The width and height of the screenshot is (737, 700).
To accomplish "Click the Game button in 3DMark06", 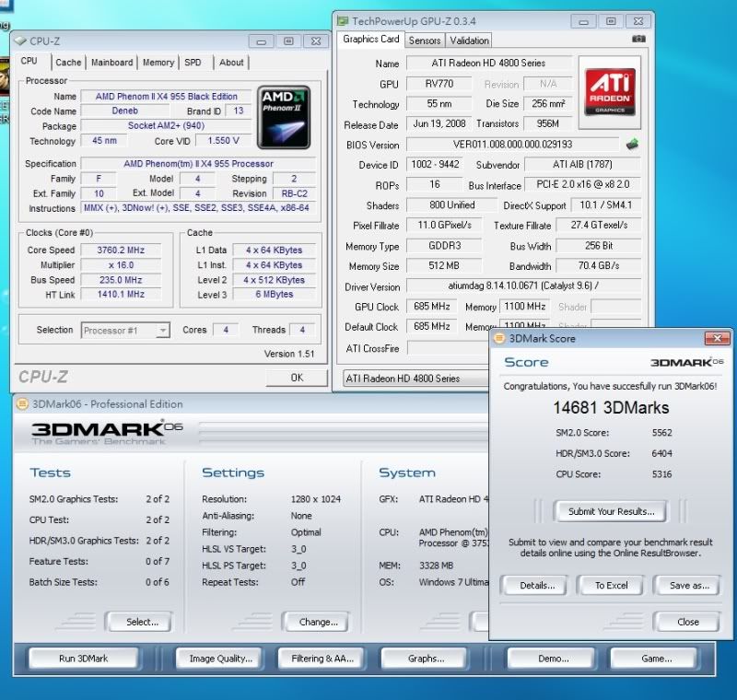I will (656, 659).
